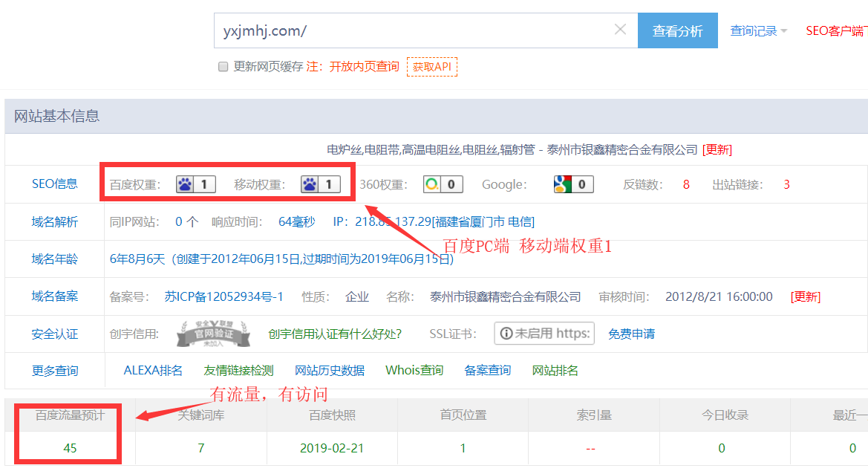Click the 网站基本信息 section header
This screenshot has width=868, height=474.
[x=56, y=117]
